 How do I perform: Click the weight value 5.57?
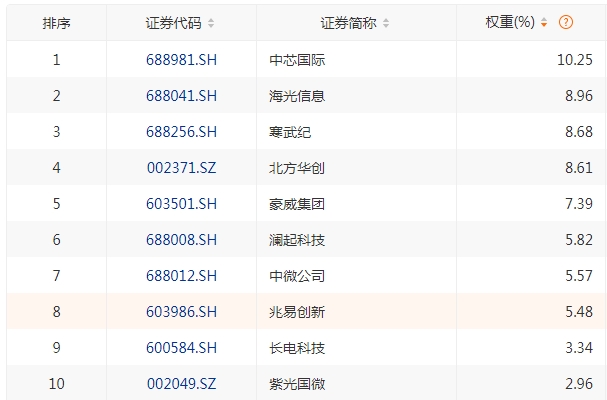pos(579,276)
